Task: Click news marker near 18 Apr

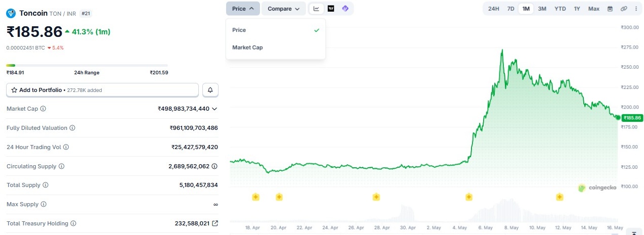Action: 255,197
